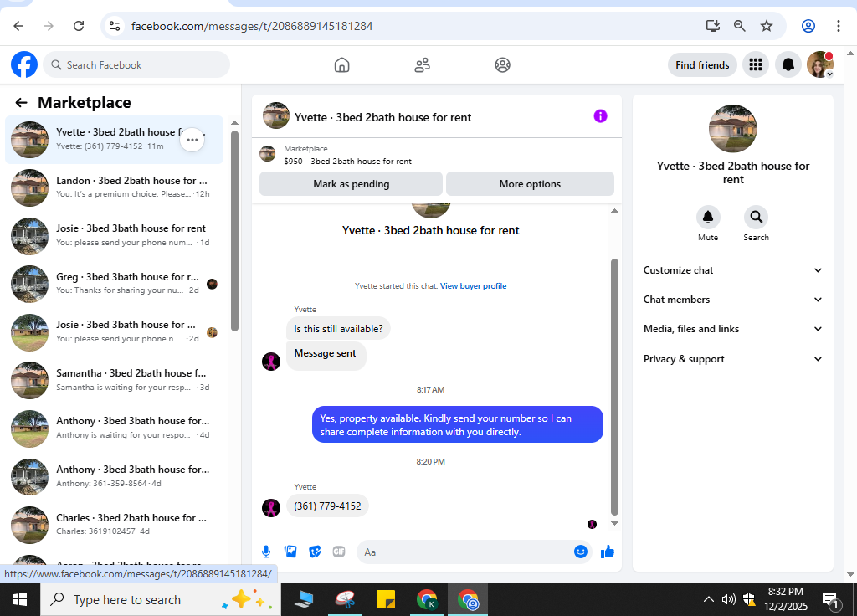Click the More options button
Image resolution: width=857 pixels, height=616 pixels.
point(530,183)
